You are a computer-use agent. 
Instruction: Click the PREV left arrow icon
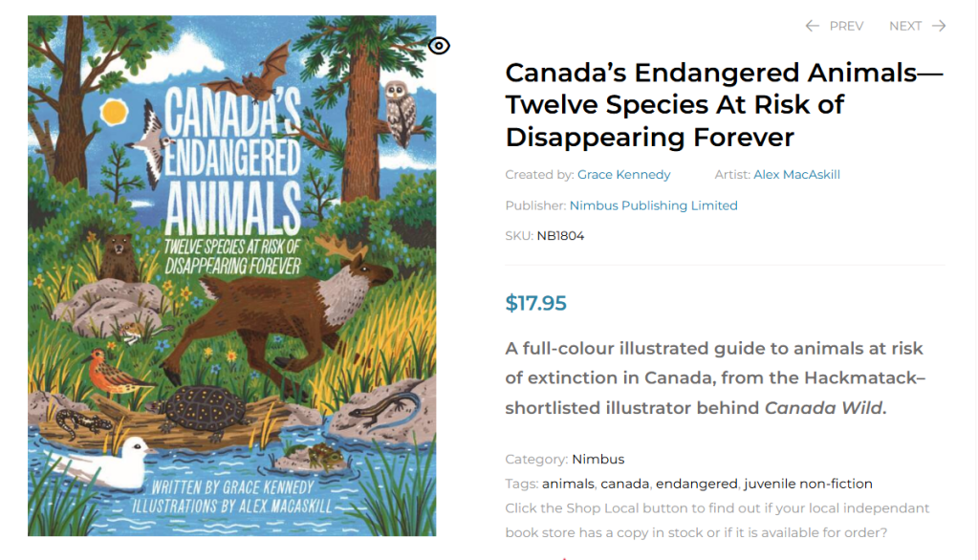pos(813,26)
